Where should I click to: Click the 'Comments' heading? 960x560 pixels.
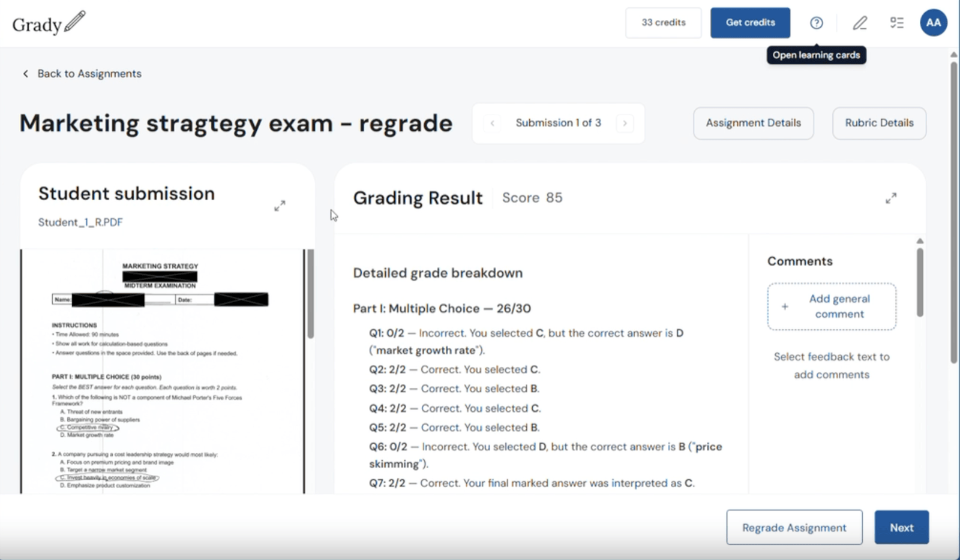pos(800,261)
